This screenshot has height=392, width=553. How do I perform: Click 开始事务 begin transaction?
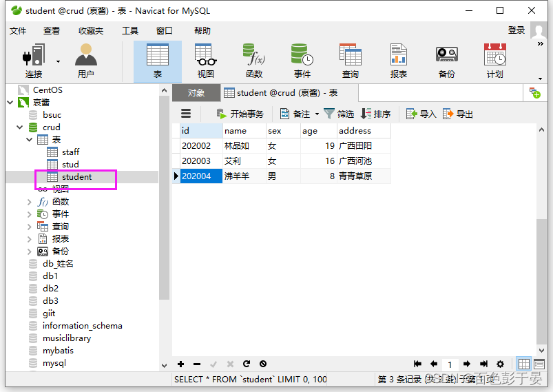tap(240, 114)
